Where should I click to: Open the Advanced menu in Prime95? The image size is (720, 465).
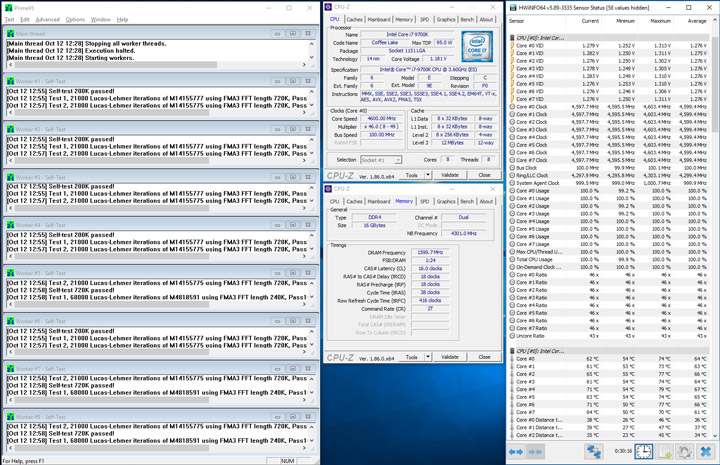(x=48, y=19)
